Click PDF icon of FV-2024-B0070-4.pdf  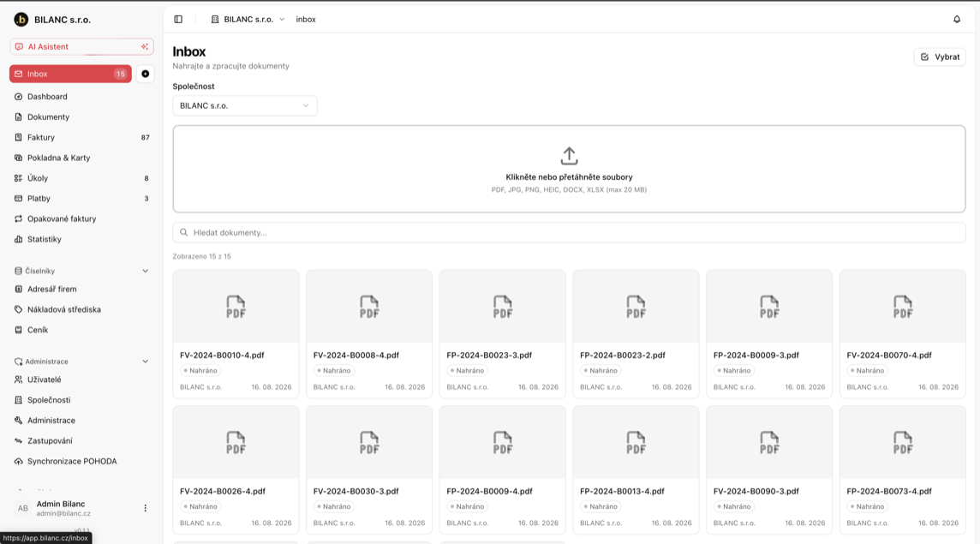click(903, 307)
